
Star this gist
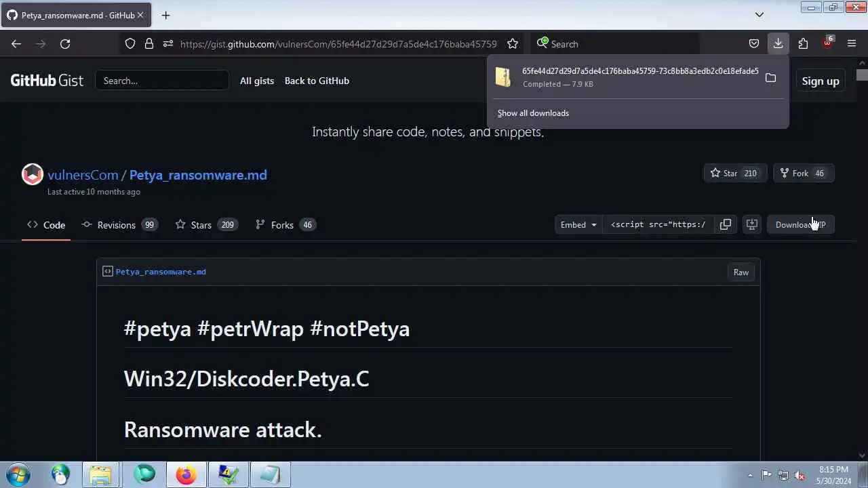coord(723,173)
